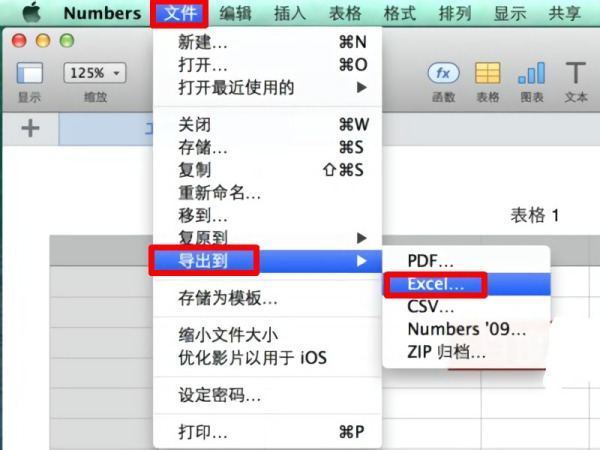Open the 排列 menu
Image resolution: width=600 pixels, height=450 pixels.
tap(455, 14)
